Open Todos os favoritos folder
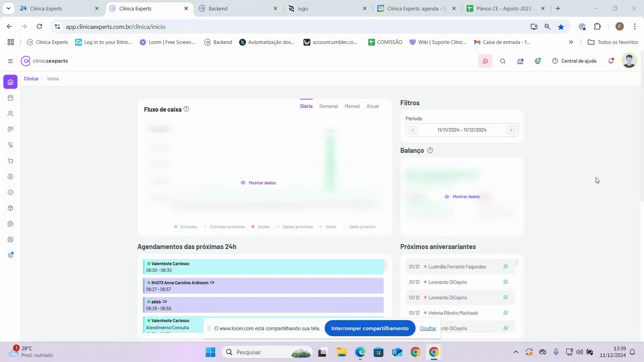644x362 pixels. click(613, 42)
